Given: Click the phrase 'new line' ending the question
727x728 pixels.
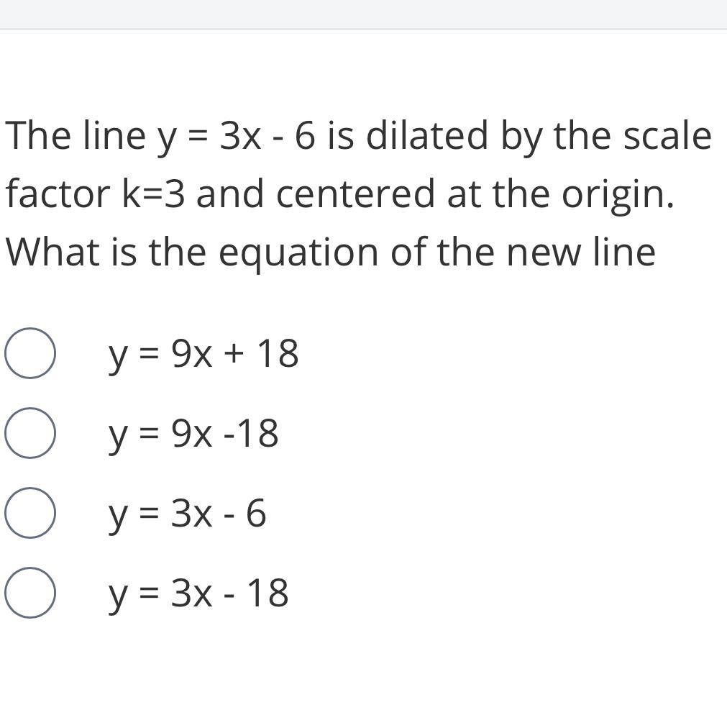Looking at the screenshot, I should (x=581, y=252).
